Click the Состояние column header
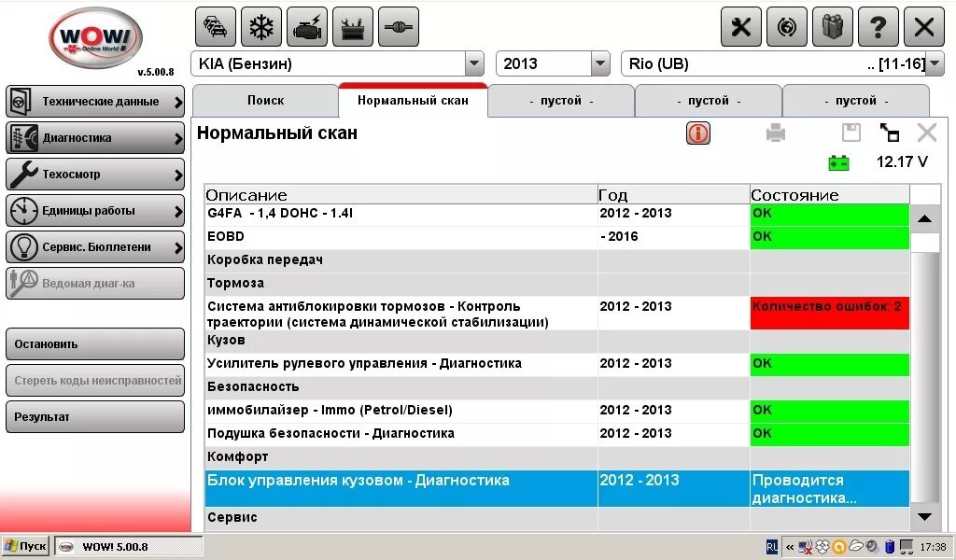The image size is (956, 560). (829, 195)
